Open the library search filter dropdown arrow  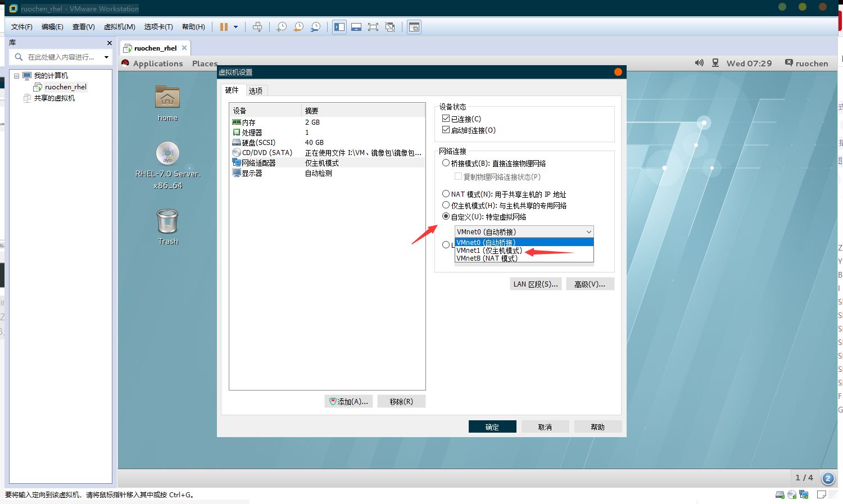tap(106, 57)
